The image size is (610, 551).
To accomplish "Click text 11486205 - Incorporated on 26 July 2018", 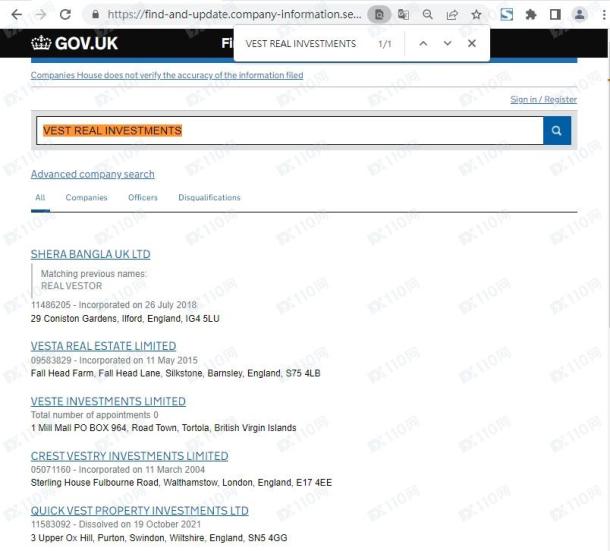I will (x=114, y=305).
